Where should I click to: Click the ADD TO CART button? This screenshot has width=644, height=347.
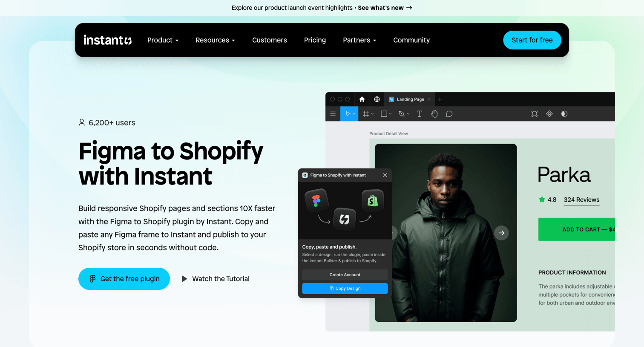pyautogui.click(x=577, y=229)
